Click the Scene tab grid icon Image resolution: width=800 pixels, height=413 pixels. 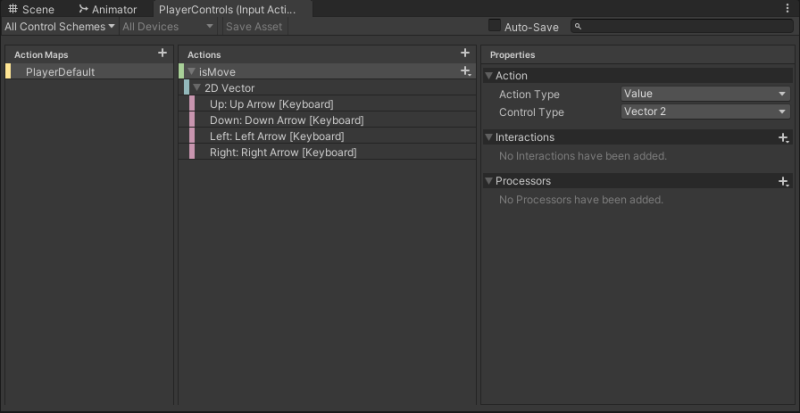[x=13, y=9]
